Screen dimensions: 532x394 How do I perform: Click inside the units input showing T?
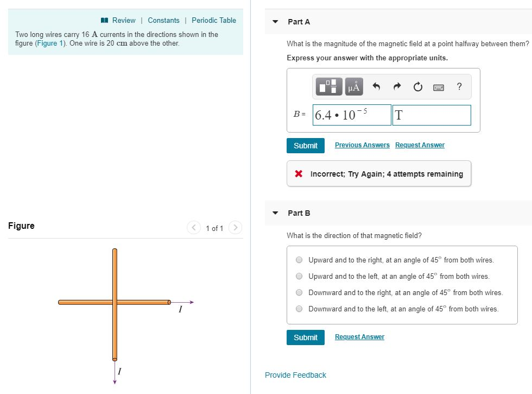[x=432, y=115]
